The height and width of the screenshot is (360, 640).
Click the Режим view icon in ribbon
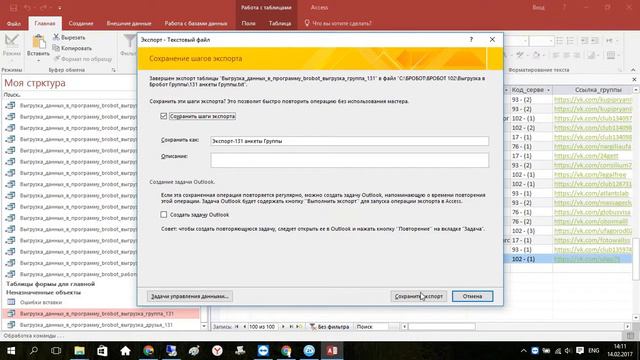(x=12, y=41)
